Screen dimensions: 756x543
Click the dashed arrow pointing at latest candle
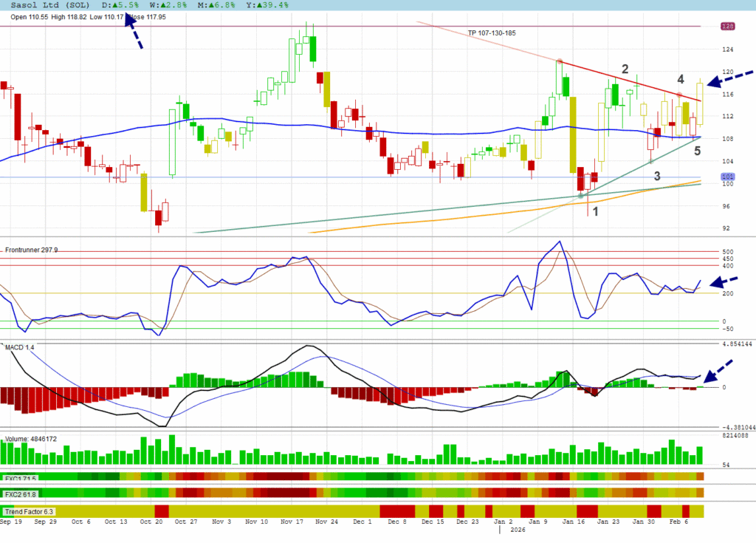tap(730, 78)
